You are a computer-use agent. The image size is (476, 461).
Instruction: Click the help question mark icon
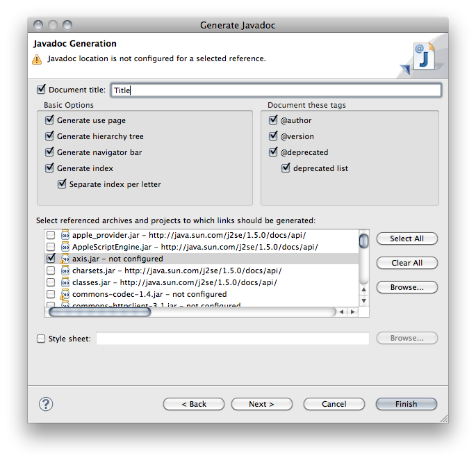click(46, 404)
